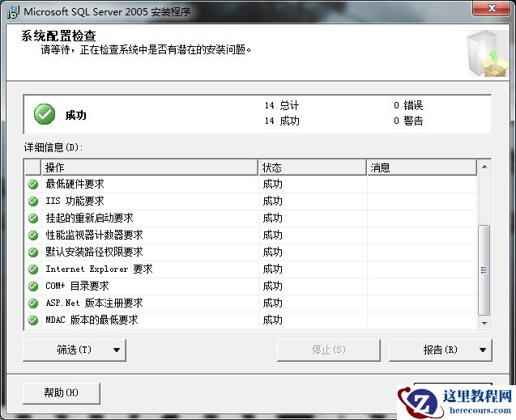
Task: Select the IIS 功能要求 row text
Action: (75, 201)
